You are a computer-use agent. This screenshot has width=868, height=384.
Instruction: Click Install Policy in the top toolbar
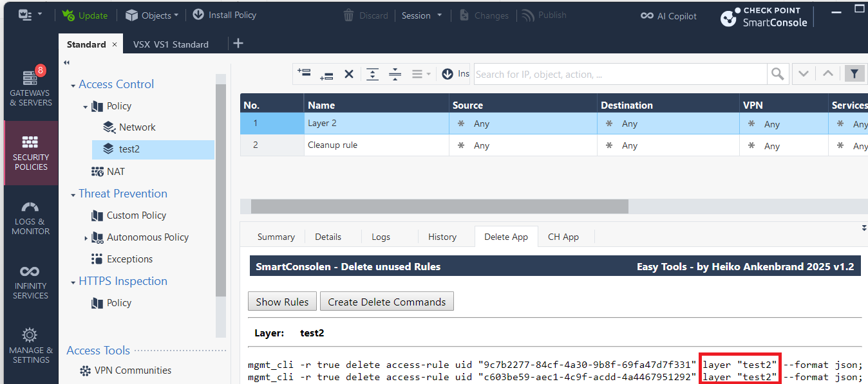click(224, 15)
